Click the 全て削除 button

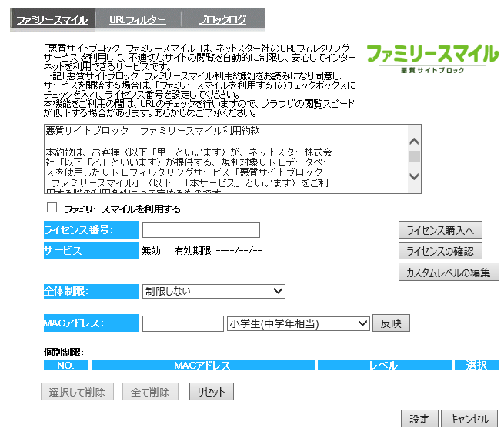point(150,392)
